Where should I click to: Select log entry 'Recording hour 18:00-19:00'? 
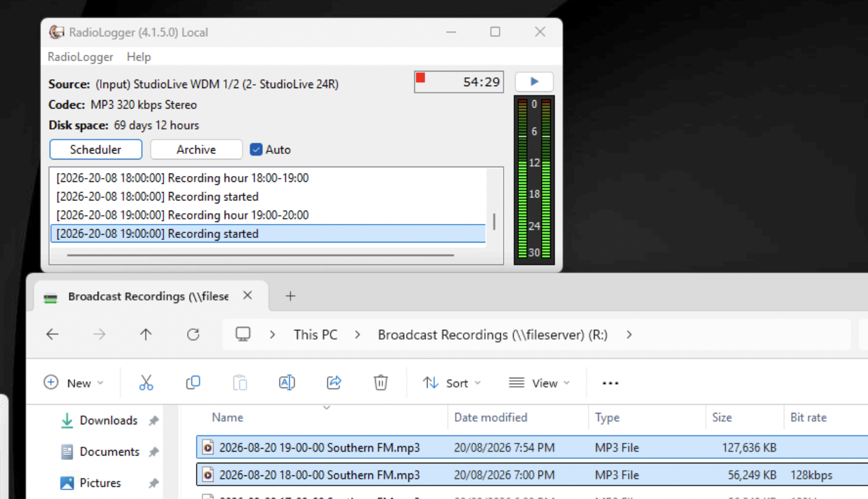(x=268, y=178)
